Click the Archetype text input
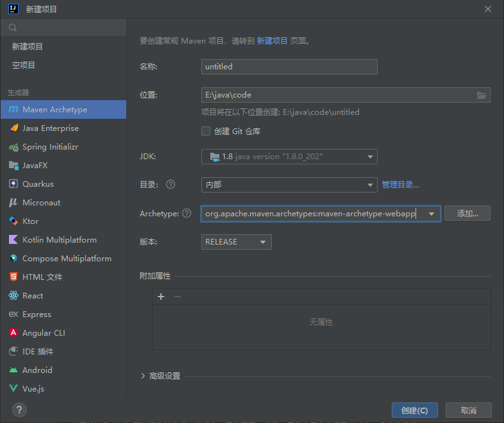This screenshot has width=504, height=423. click(x=312, y=214)
